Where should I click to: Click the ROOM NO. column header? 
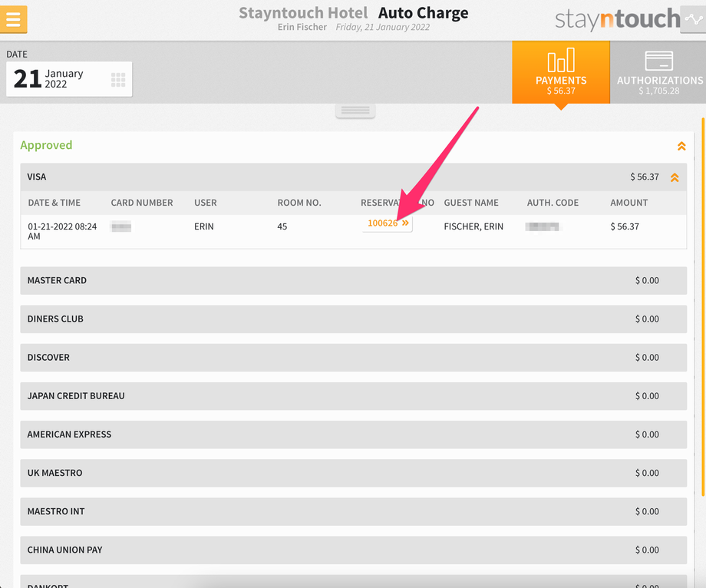click(x=299, y=203)
